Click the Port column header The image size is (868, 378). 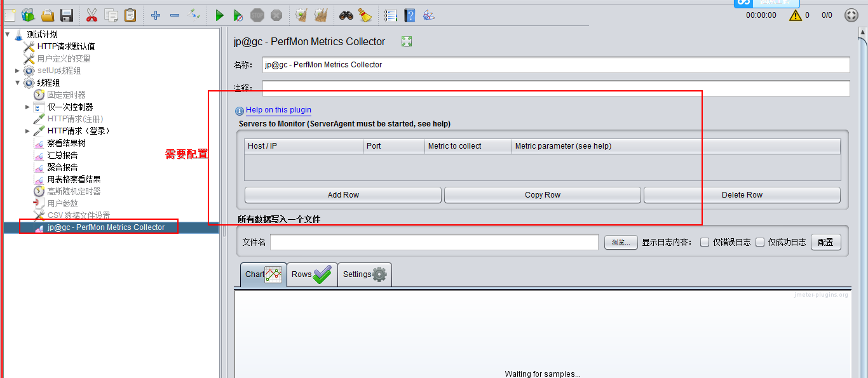[394, 146]
